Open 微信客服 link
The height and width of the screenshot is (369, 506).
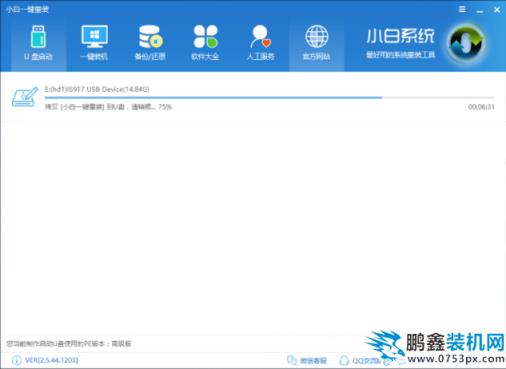pos(313,360)
